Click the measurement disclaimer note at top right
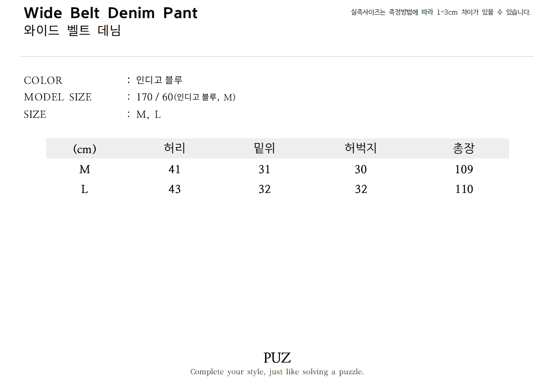555x392 pixels. (440, 12)
